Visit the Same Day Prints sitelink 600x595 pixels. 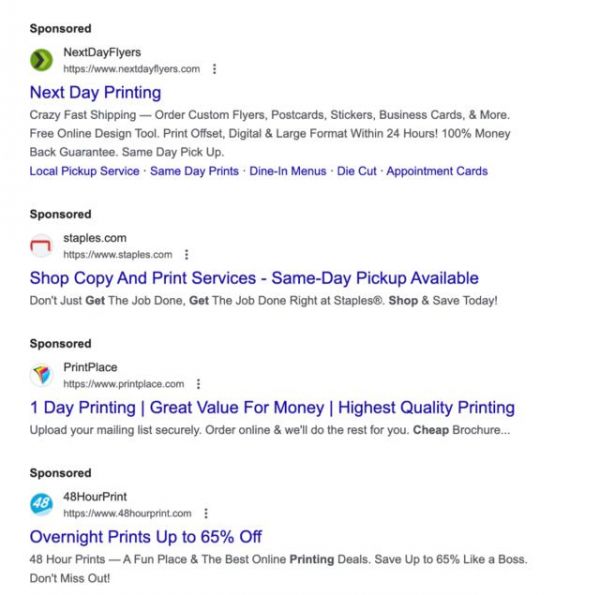tap(194, 171)
